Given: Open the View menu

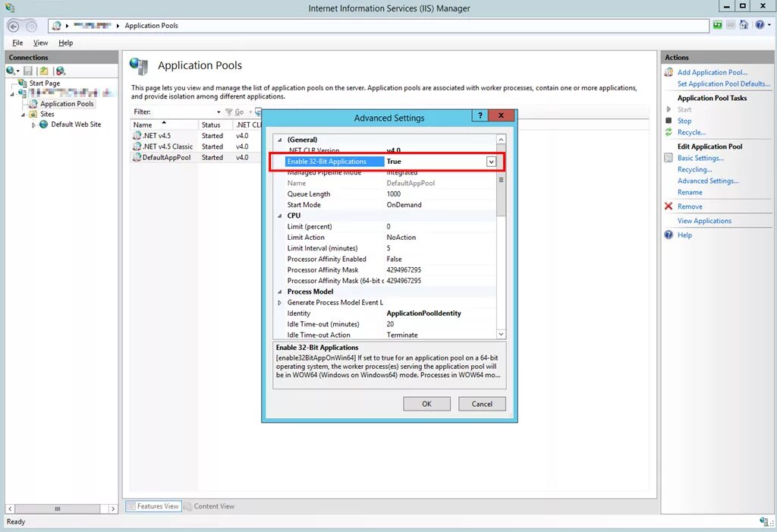Looking at the screenshot, I should tap(40, 42).
